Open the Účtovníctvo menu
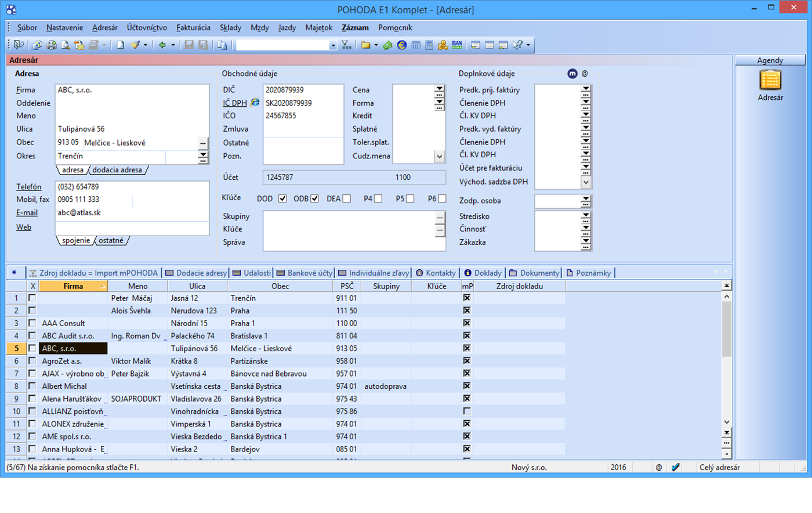812x513 pixels. point(147,27)
